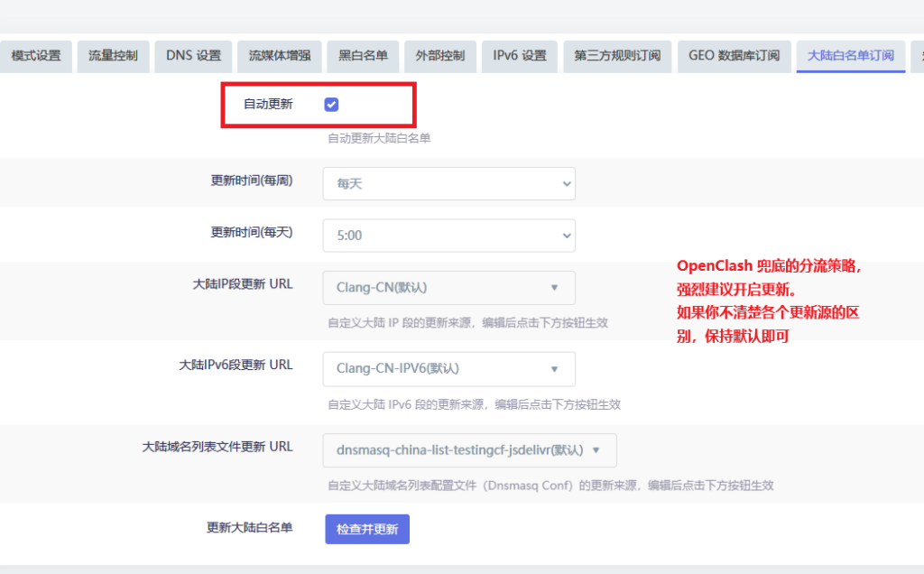Screen dimensions: 924x574
Task: Open the Clang-CN-IPV6(默认) dropdown
Action: tap(448, 368)
